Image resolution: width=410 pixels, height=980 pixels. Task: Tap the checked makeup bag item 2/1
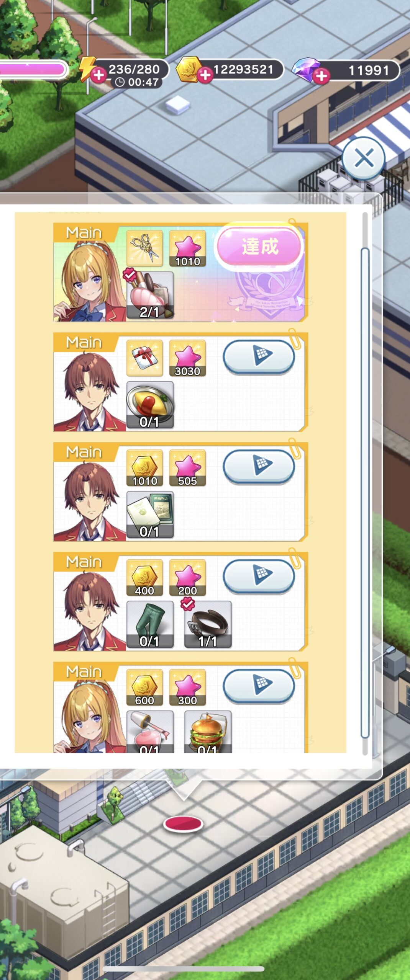click(150, 295)
